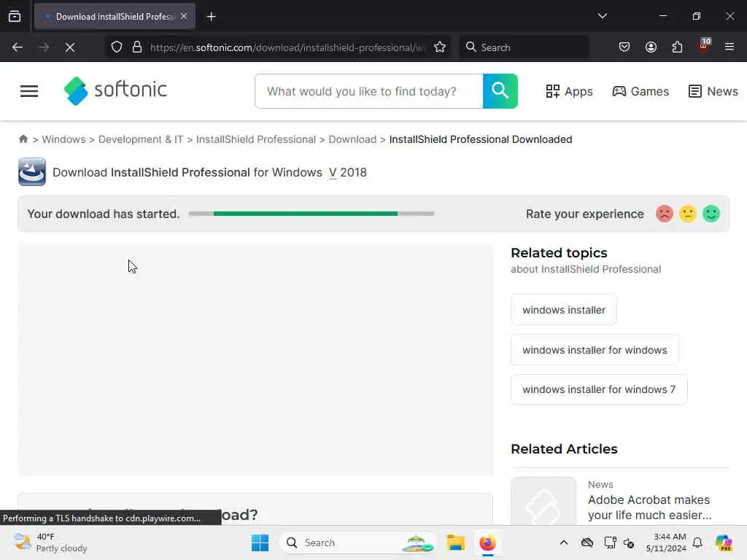Open the InstallShield Professional breadcrumb link
This screenshot has width=747, height=560.
[256, 139]
